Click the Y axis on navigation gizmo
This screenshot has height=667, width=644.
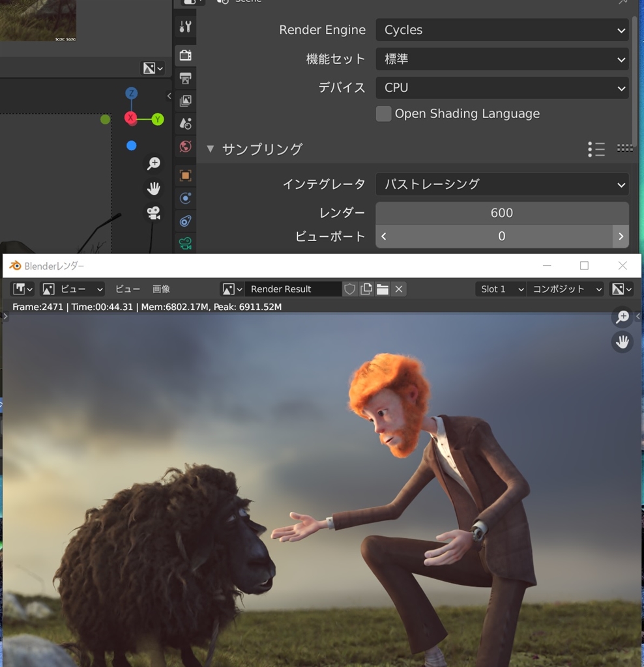pyautogui.click(x=158, y=119)
